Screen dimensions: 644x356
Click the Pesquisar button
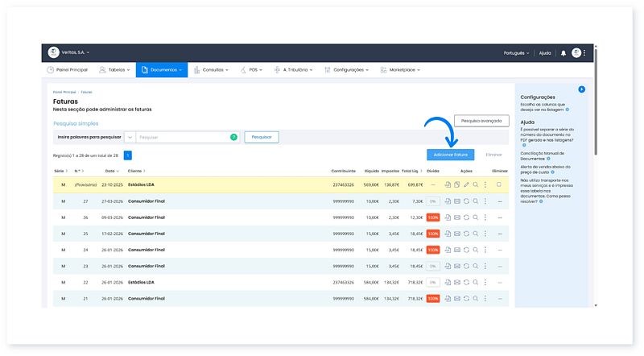(x=262, y=137)
